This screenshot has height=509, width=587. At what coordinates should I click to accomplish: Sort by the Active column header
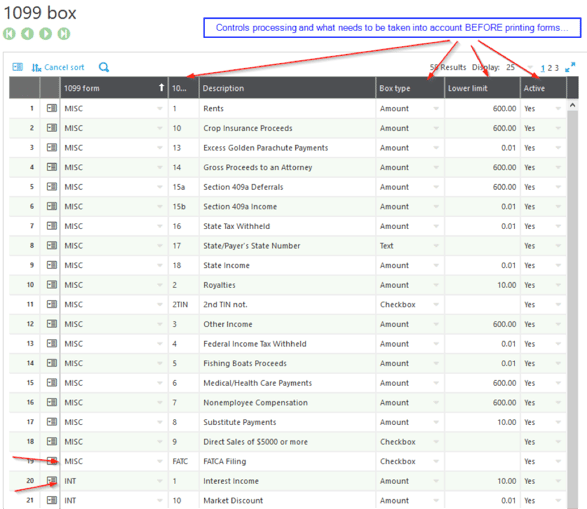coord(543,88)
